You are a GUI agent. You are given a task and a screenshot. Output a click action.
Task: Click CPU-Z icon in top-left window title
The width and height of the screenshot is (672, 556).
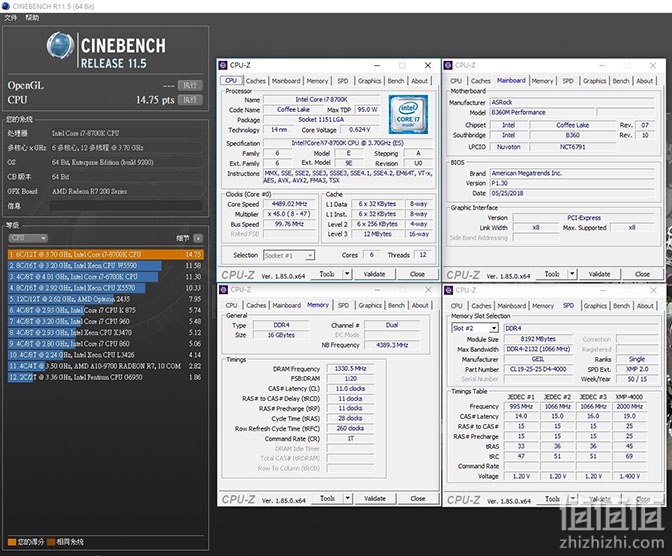point(223,65)
